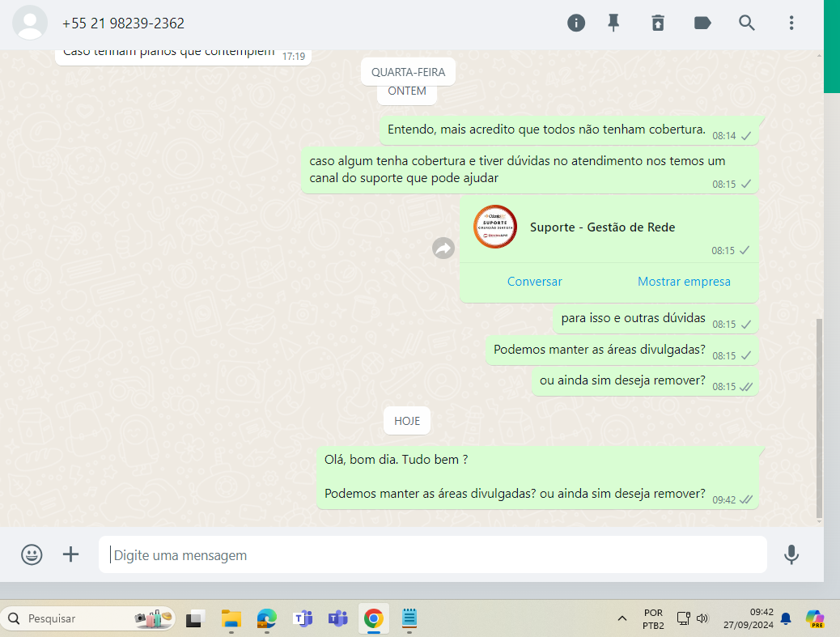840x637 pixels.
Task: Click the Windows taskbar Pesquisar search box
Action: click(x=88, y=618)
